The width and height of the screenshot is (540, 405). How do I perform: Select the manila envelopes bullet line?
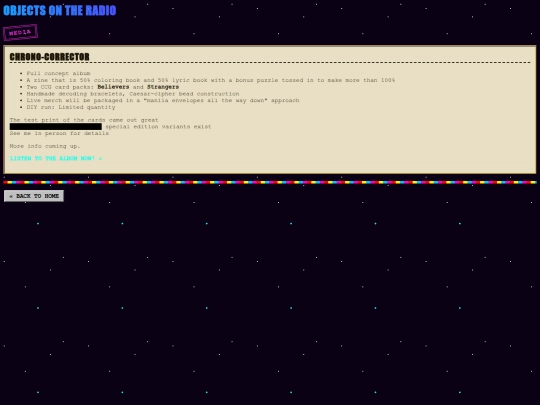[x=163, y=100]
